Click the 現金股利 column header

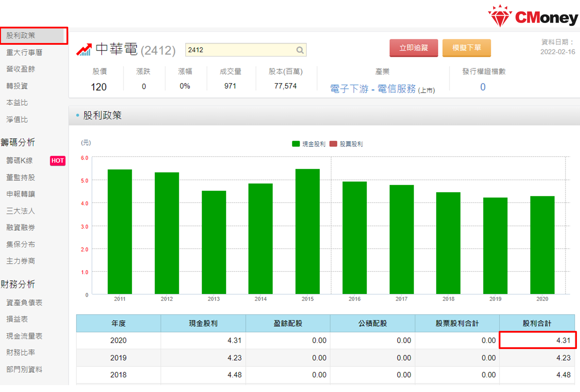coord(203,323)
